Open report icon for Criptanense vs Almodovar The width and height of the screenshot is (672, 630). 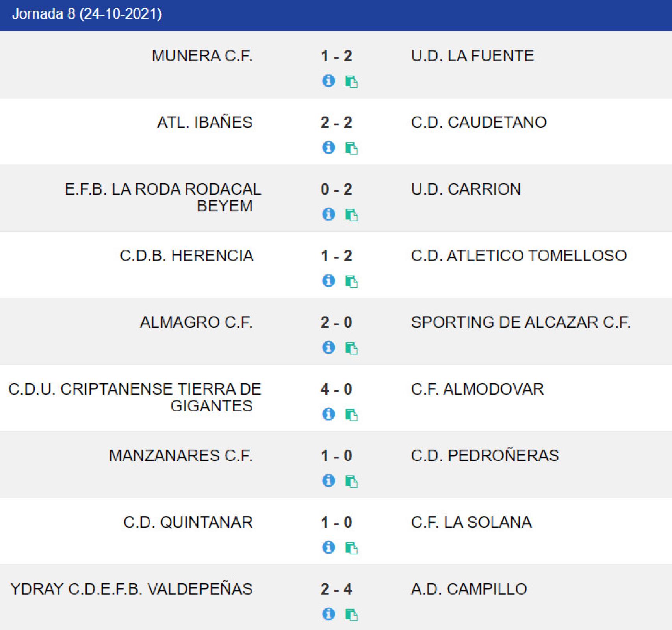tap(351, 415)
